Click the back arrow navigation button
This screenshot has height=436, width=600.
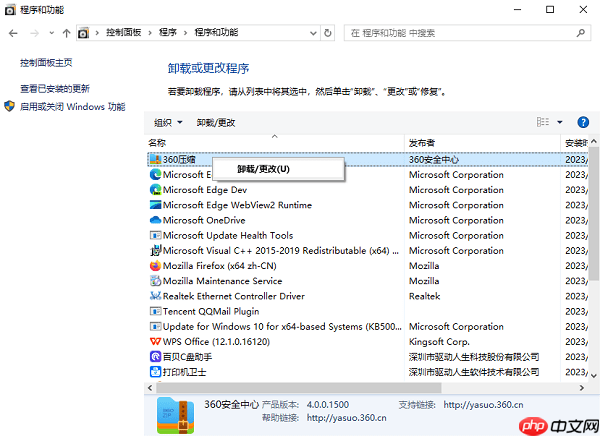pos(13,33)
